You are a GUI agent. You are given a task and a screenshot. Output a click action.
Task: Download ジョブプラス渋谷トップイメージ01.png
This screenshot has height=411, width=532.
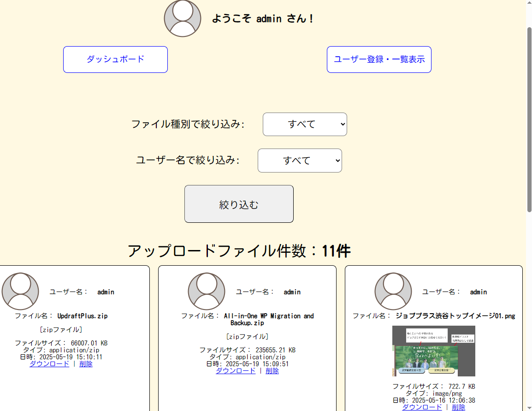pos(422,407)
